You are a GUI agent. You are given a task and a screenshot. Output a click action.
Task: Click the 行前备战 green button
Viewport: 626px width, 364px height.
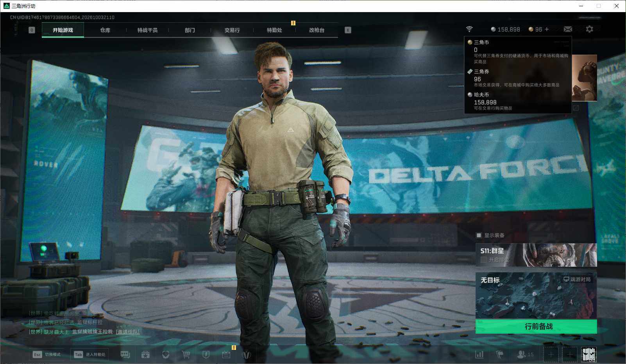click(536, 327)
